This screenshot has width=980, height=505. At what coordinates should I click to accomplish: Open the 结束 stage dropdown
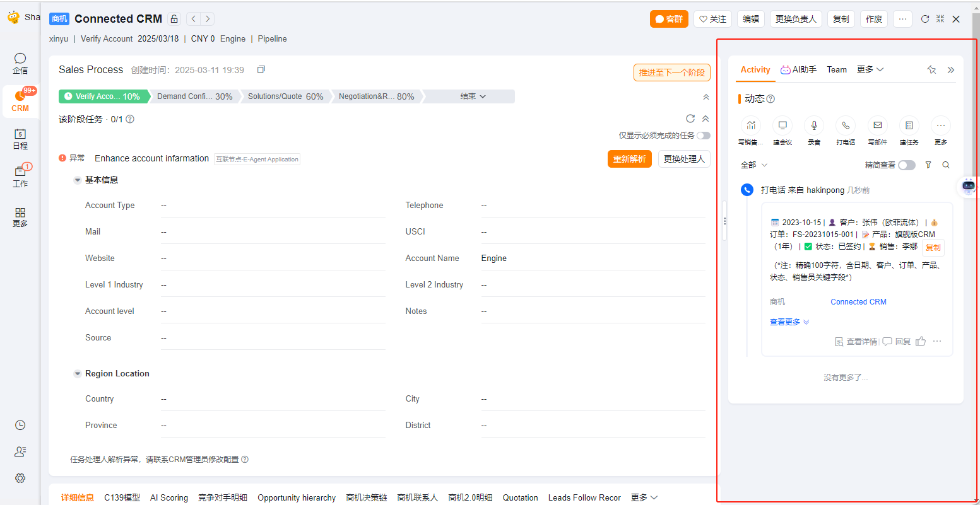click(473, 96)
